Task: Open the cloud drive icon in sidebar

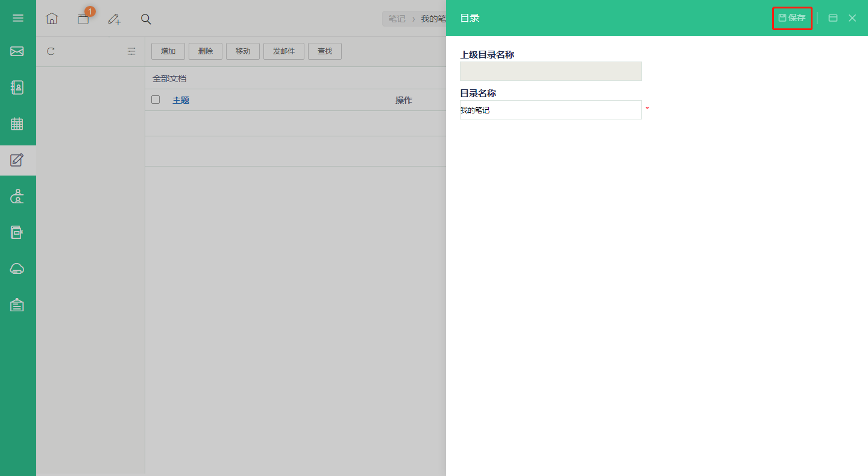Action: 17,269
